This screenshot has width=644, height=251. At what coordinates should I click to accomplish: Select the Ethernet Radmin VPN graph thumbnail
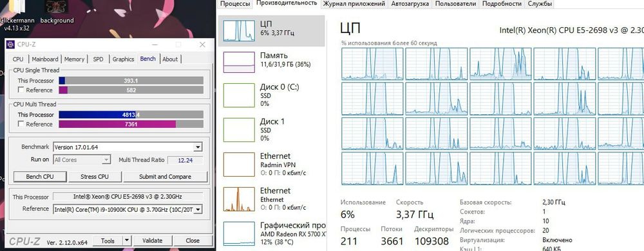pyautogui.click(x=239, y=165)
